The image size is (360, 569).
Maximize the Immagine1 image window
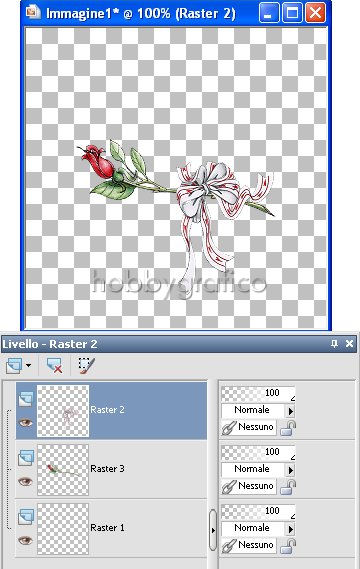pyautogui.click(x=292, y=13)
